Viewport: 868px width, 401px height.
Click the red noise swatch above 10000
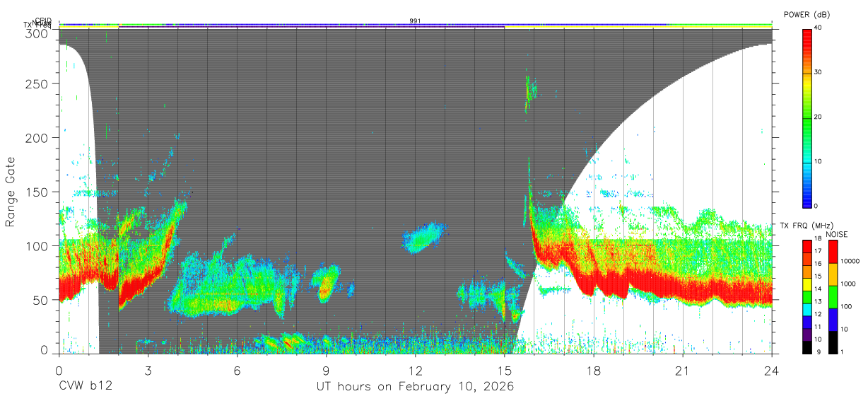tap(833, 251)
